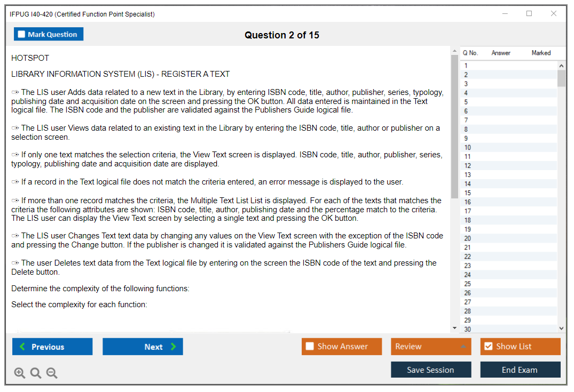Click the Marked column header
The width and height of the screenshot is (574, 392).
[541, 53]
